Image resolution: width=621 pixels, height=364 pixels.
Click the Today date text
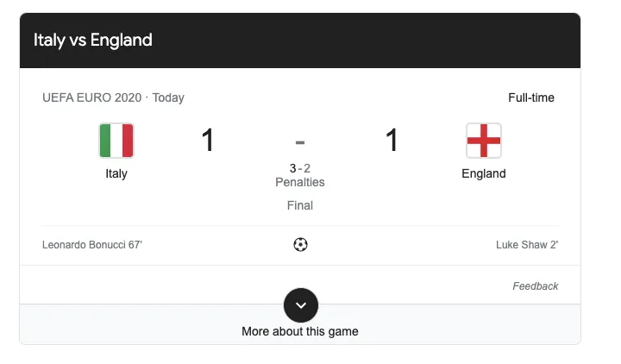pyautogui.click(x=168, y=97)
